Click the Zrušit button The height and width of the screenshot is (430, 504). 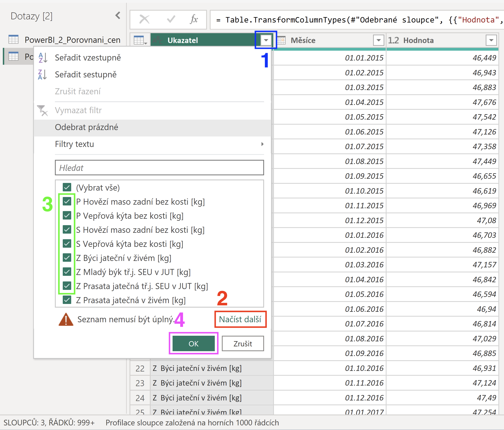(243, 344)
